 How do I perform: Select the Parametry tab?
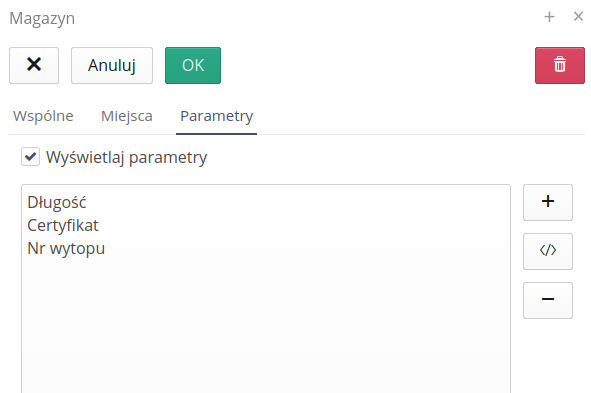217,116
